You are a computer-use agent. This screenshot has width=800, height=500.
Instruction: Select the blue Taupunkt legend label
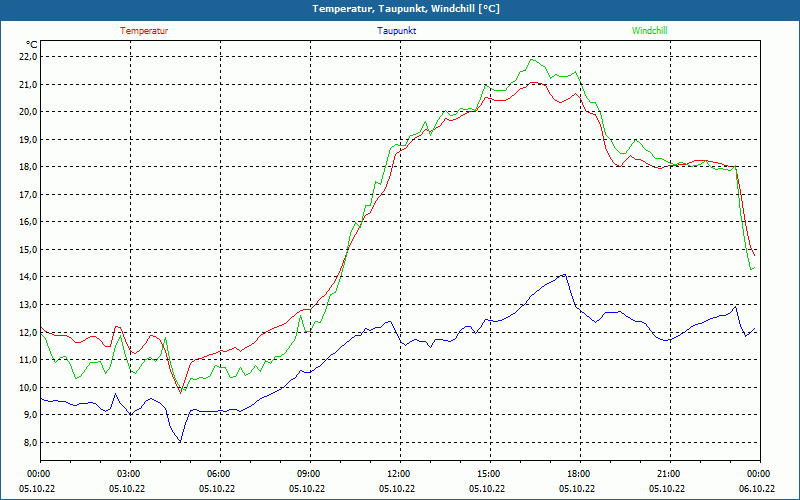click(x=396, y=31)
